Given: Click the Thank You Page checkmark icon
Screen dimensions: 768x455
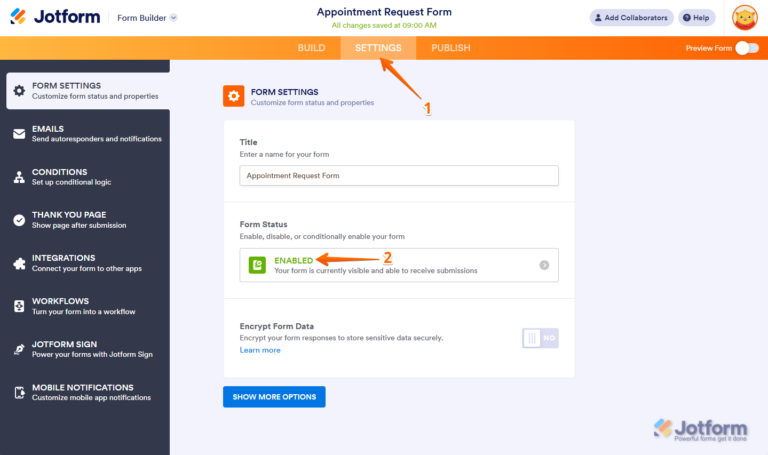Looking at the screenshot, I should coord(19,220).
